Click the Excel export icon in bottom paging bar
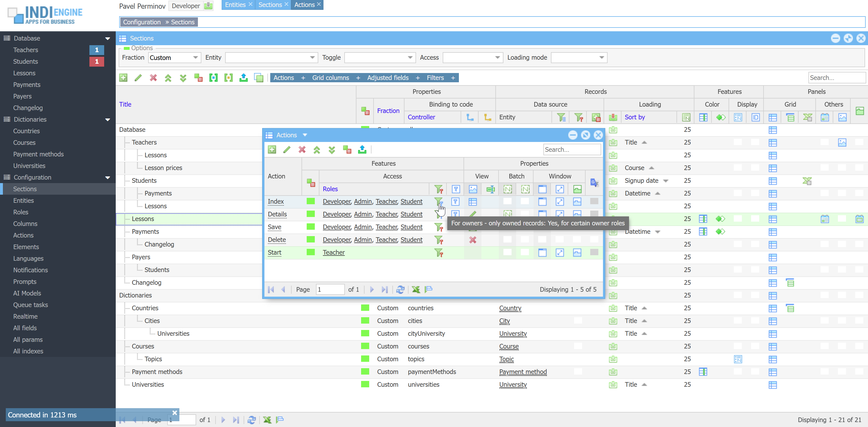 click(267, 419)
